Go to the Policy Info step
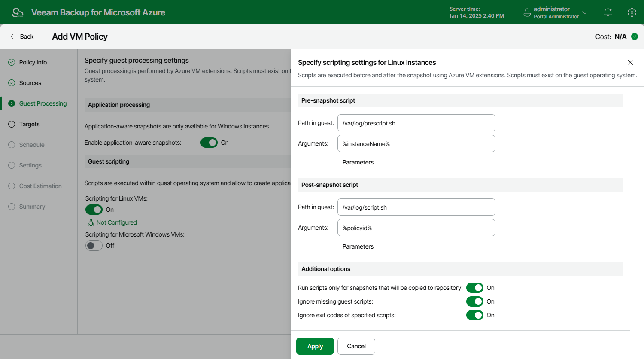Image resolution: width=644 pixels, height=359 pixels. point(33,62)
